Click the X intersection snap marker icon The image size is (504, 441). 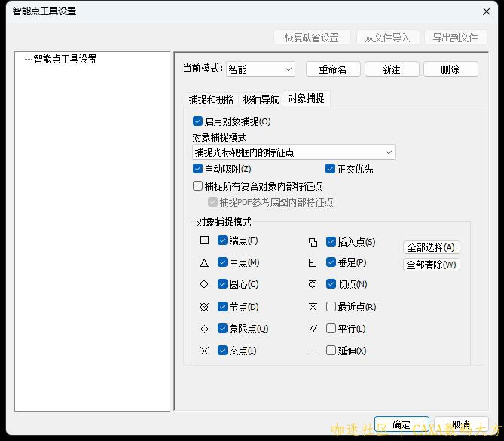(x=204, y=351)
